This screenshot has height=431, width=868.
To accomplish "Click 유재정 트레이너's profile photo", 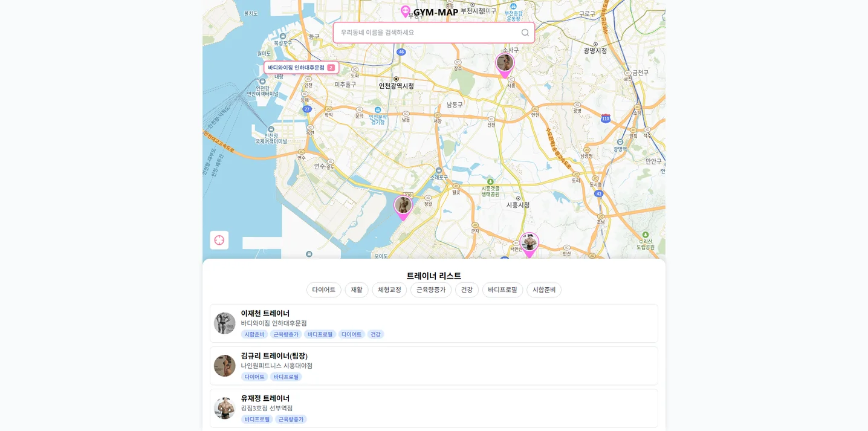I will point(224,408).
